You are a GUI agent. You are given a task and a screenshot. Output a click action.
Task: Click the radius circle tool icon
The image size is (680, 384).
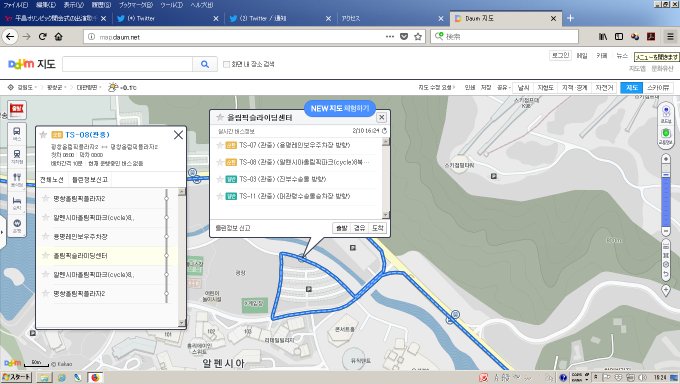(666, 264)
